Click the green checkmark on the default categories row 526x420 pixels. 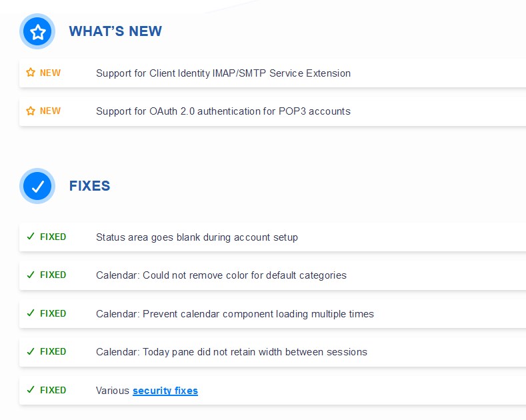30,275
